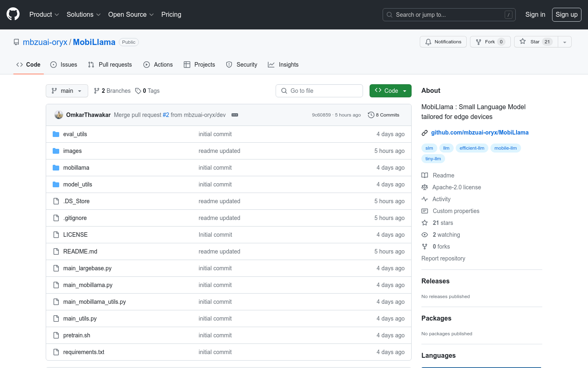Click OmkarThawakar's avatar image
This screenshot has width=588, height=368.
[x=59, y=115]
